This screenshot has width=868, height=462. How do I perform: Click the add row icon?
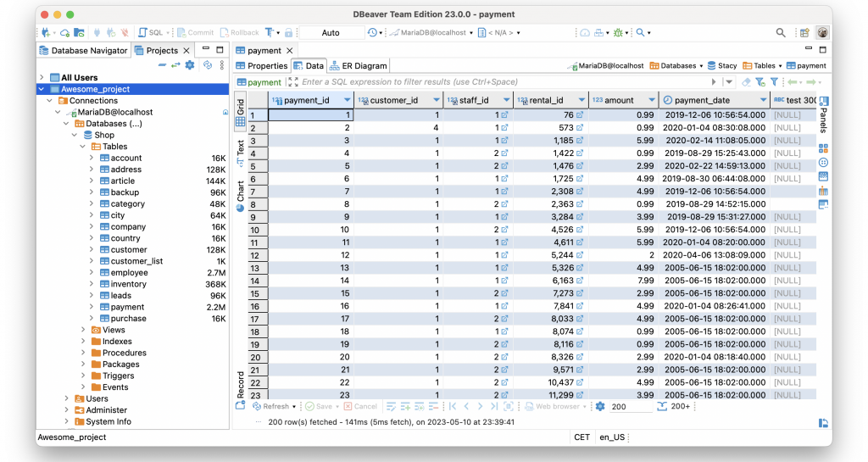point(405,406)
